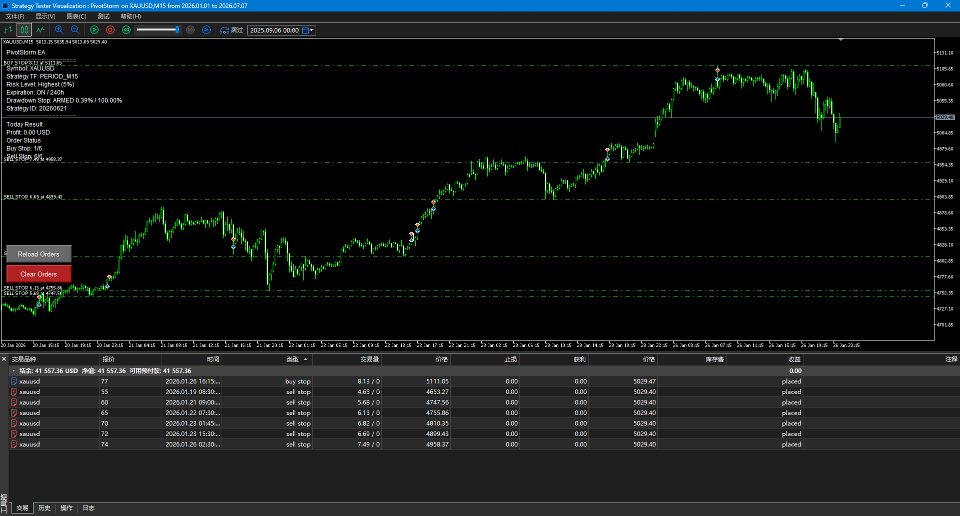Select the current price cell '5029.47'
Image resolution: width=960 pixels, height=516 pixels.
pyautogui.click(x=644, y=381)
